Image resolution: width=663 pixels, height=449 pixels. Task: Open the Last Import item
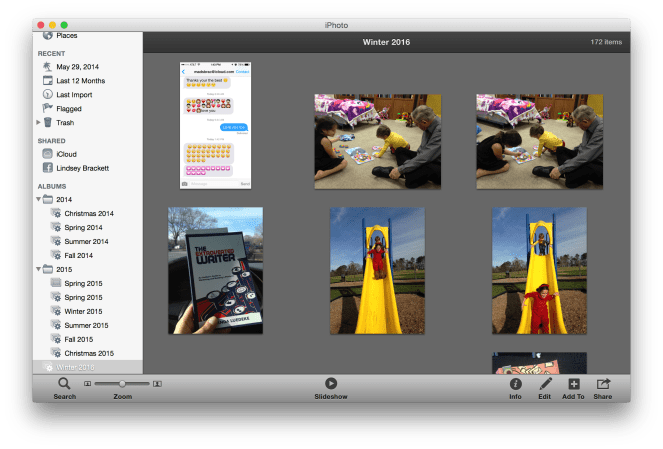[x=78, y=94]
